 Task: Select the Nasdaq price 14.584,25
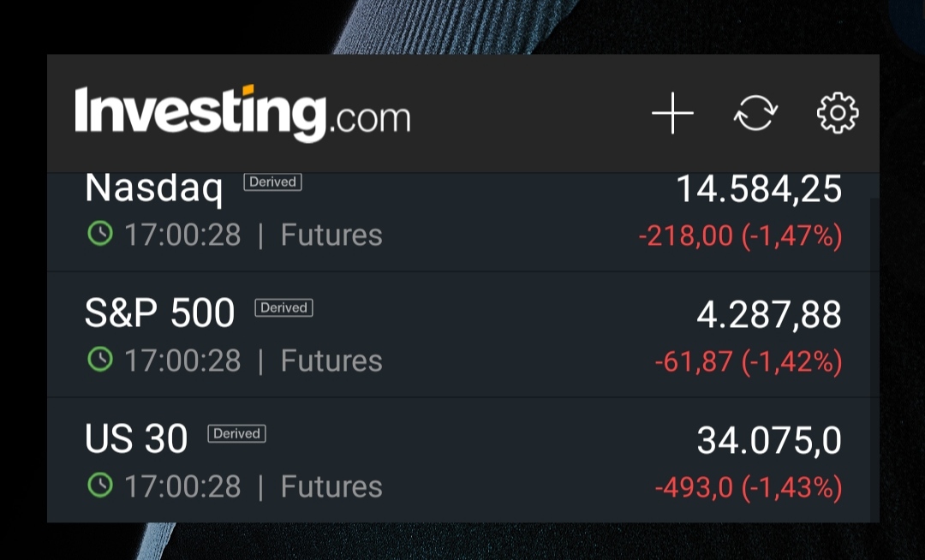point(759,189)
